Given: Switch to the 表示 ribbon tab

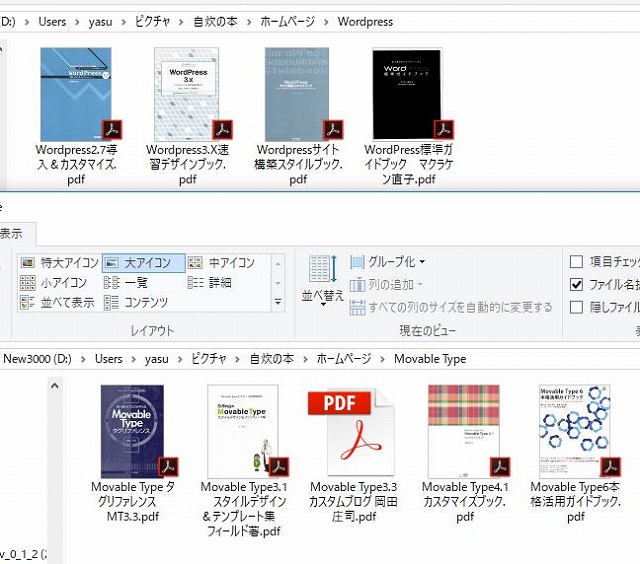Looking at the screenshot, I should coord(12,234).
